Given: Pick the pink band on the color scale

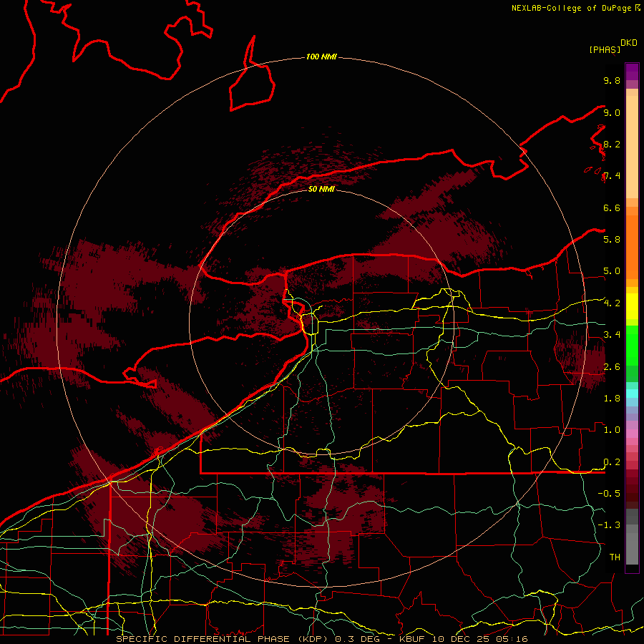Looking at the screenshot, I should click(632, 434).
